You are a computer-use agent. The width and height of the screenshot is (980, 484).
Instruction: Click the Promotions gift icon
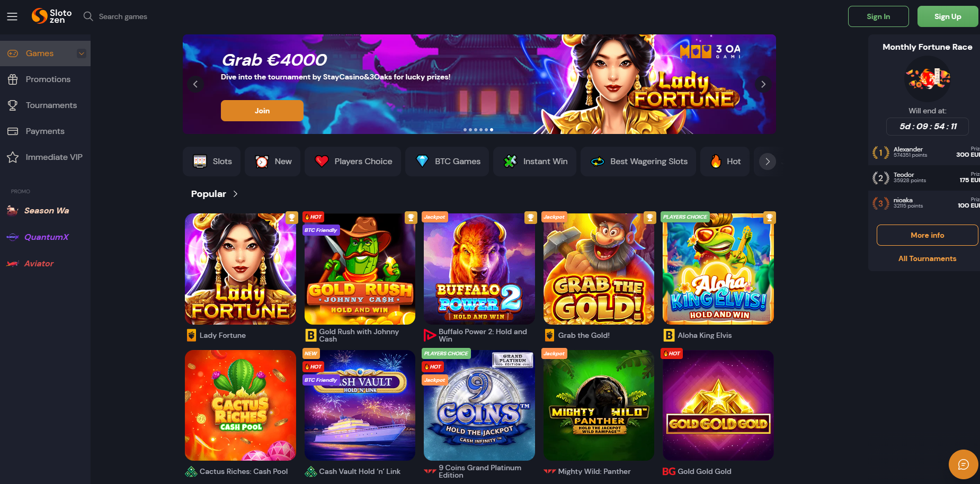[x=13, y=79]
